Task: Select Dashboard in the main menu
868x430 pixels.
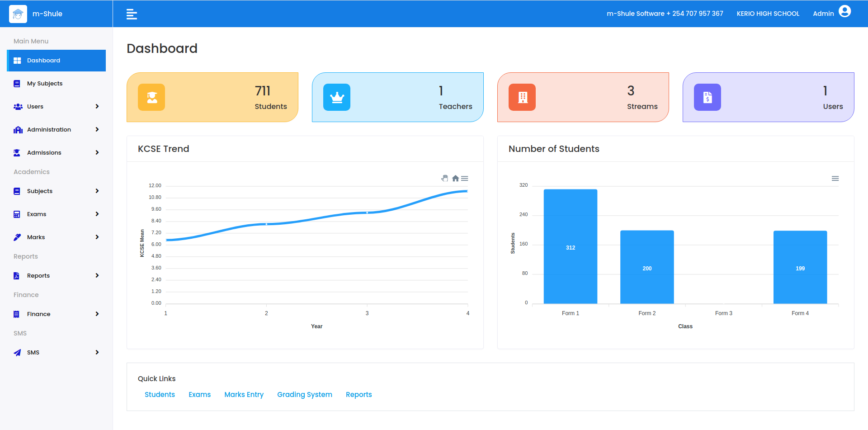Action: [x=43, y=61]
